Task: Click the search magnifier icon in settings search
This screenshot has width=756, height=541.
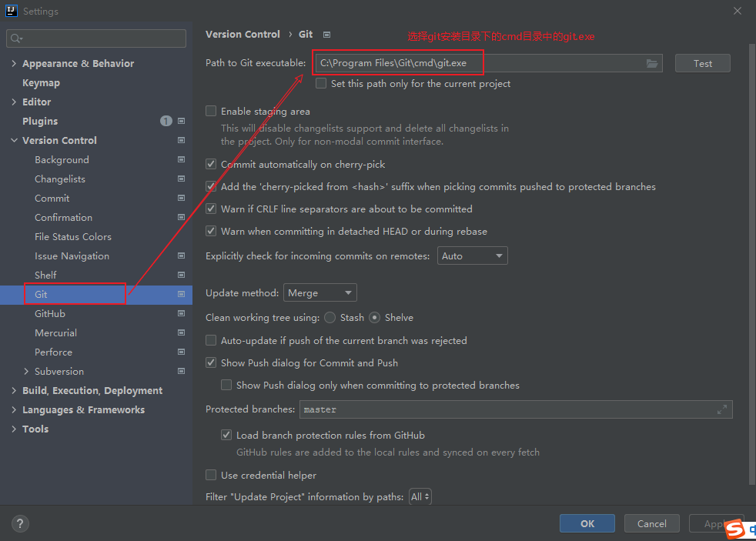Action: 16,38
